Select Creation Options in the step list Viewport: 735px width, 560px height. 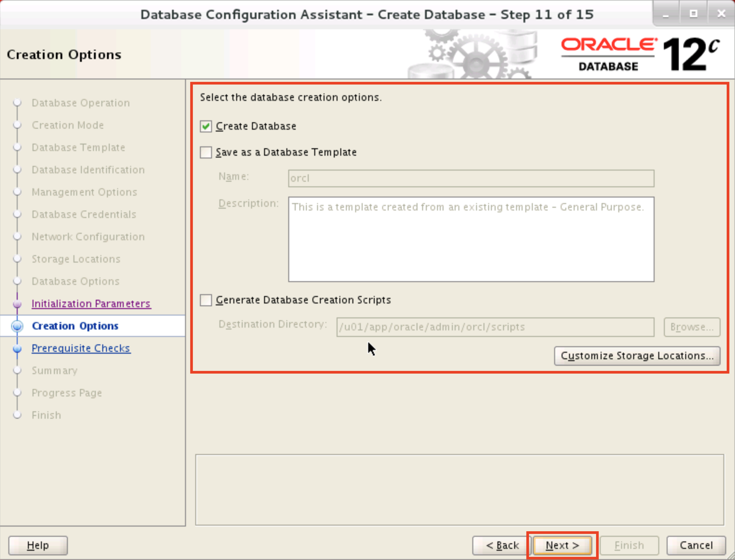[x=75, y=326]
